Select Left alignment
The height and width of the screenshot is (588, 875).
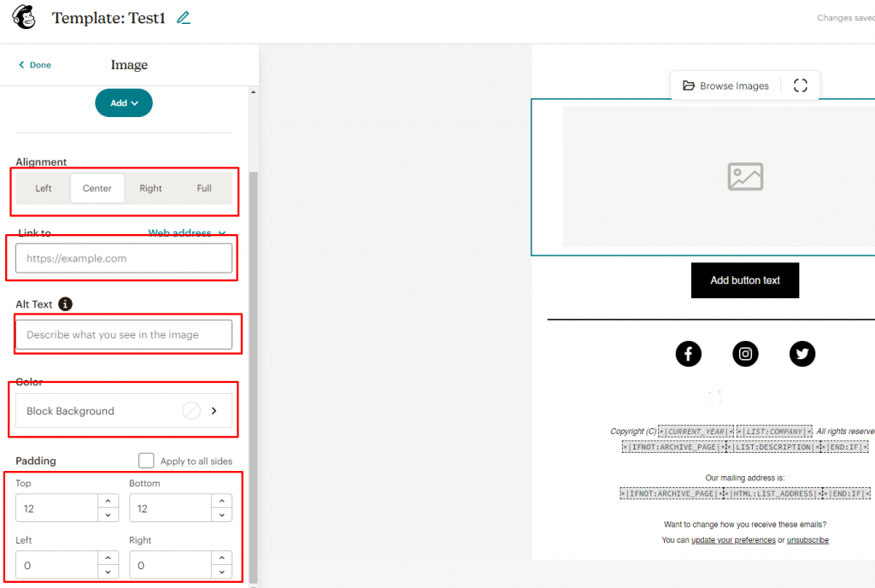click(x=44, y=188)
